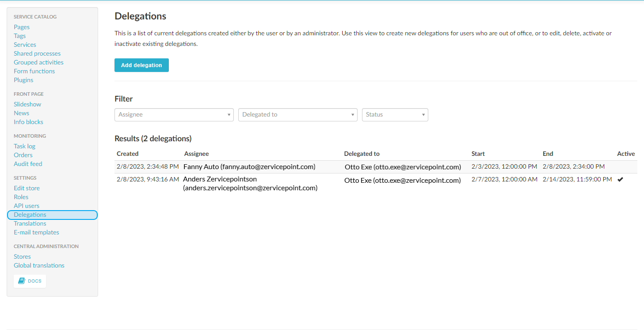The image size is (644, 332).
Task: Navigate to Audit feed
Action: pos(28,164)
